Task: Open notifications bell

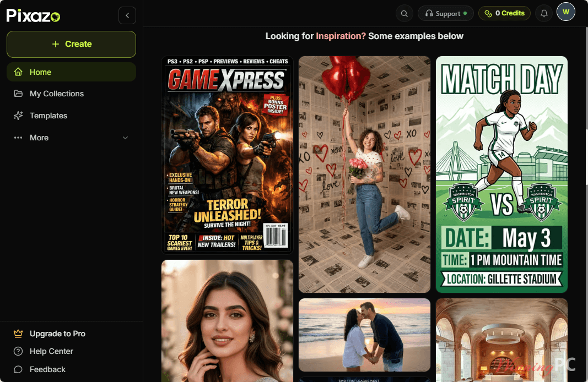Action: coord(544,13)
